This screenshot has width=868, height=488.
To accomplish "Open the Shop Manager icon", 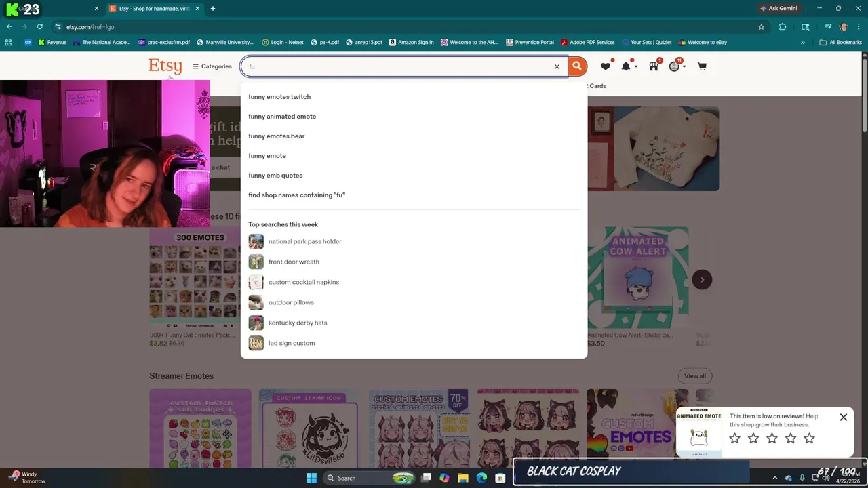I will [654, 66].
